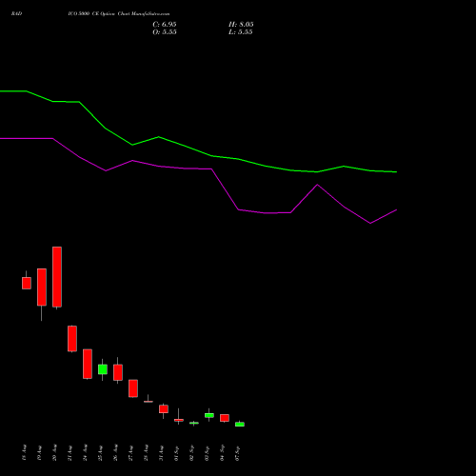
Task: Select the 27 Aug date label
Action: click(x=131, y=452)
